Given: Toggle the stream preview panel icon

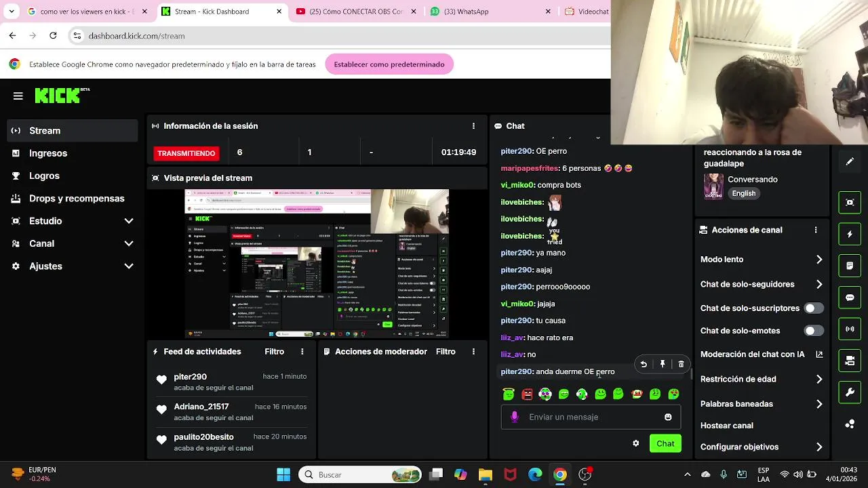Looking at the screenshot, I should pyautogui.click(x=850, y=202).
